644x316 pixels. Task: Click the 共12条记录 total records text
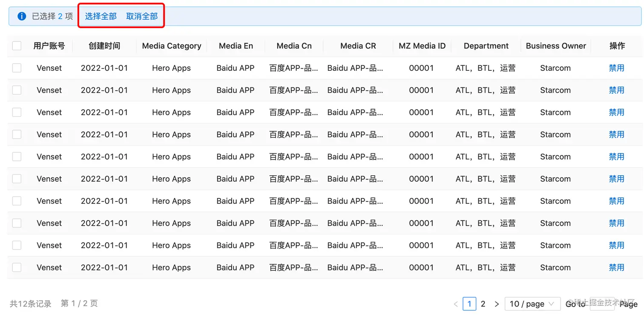[x=31, y=304]
